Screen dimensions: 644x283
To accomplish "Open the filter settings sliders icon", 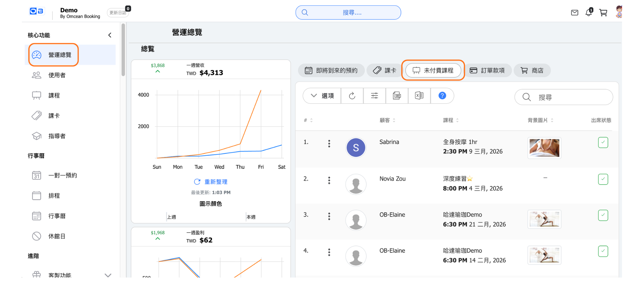I will pos(374,96).
